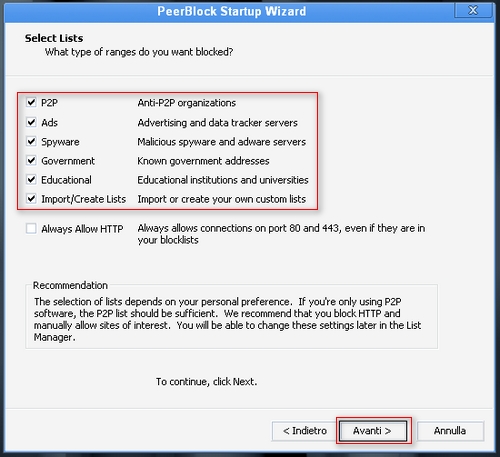Enable the Always Allow HTTP checkbox
The width and height of the screenshot is (500, 457).
(x=31, y=229)
